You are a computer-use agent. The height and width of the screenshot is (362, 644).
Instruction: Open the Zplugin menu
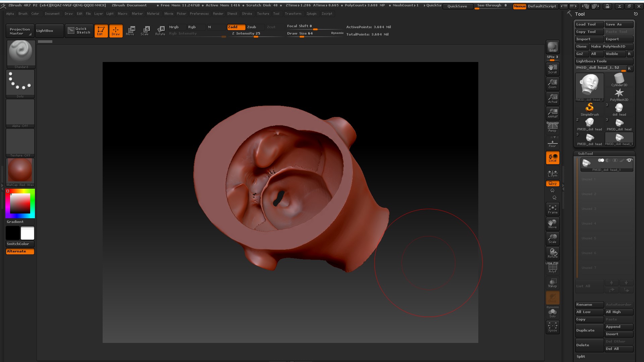(311, 14)
